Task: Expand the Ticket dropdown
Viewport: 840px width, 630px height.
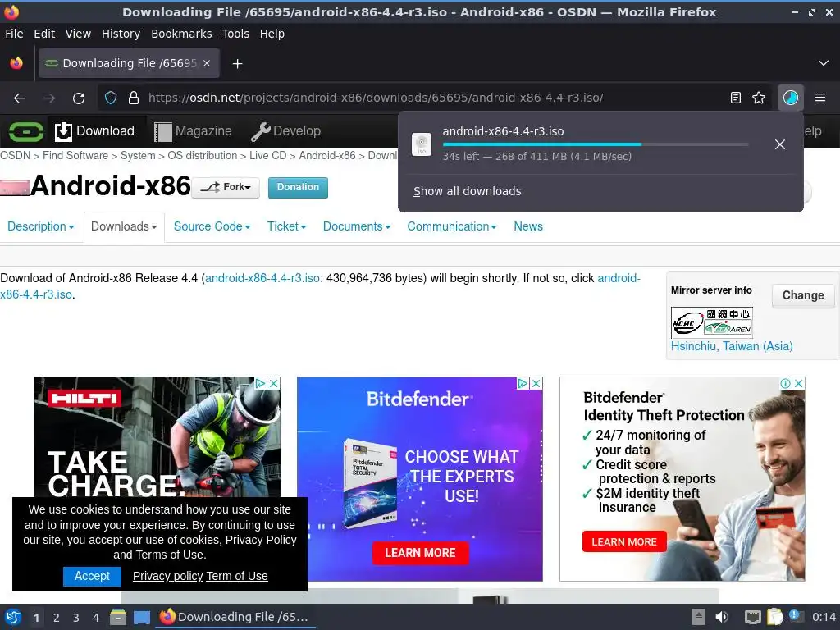Action: click(286, 226)
